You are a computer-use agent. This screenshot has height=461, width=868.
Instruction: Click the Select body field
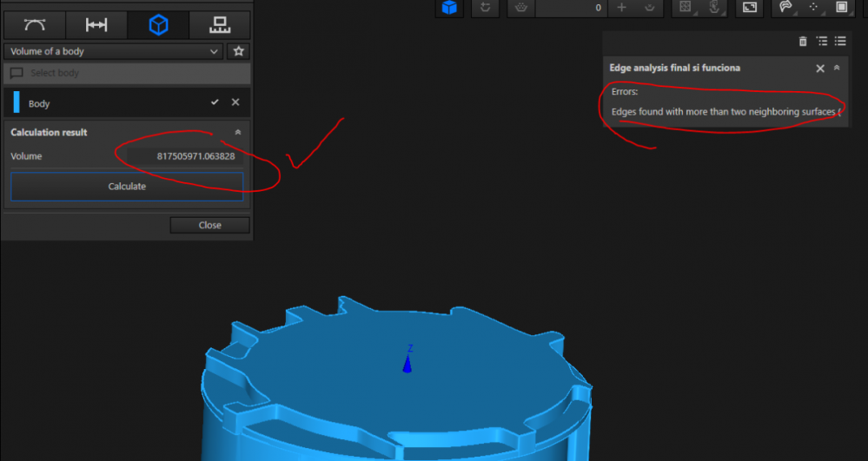tap(127, 74)
